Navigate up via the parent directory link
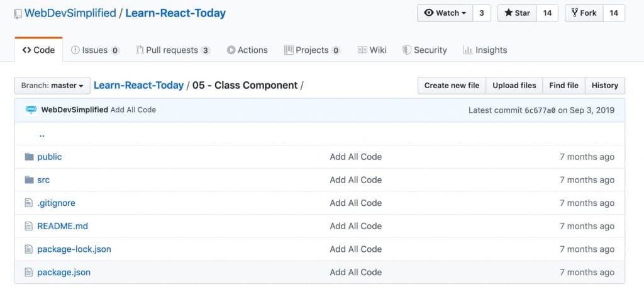 pyautogui.click(x=42, y=133)
